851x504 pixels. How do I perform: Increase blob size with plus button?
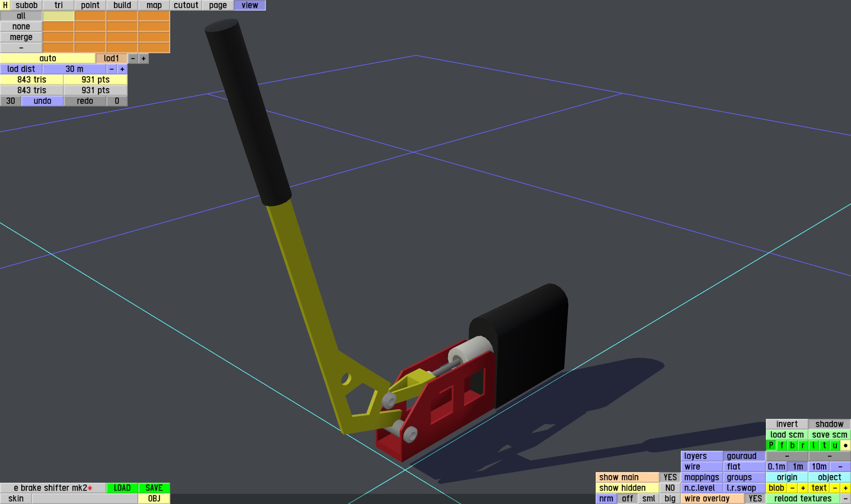803,488
